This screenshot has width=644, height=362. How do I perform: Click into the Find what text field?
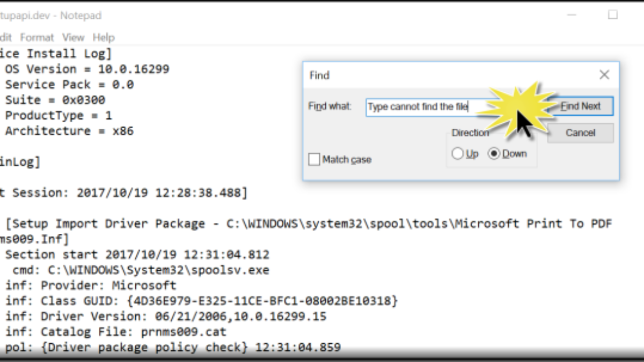click(419, 107)
